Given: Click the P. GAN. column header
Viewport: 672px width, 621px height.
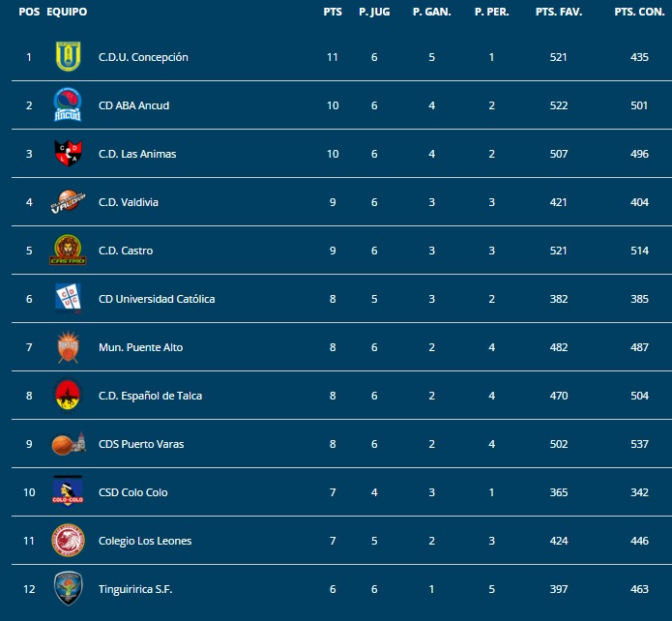Looking at the screenshot, I should pyautogui.click(x=431, y=12).
